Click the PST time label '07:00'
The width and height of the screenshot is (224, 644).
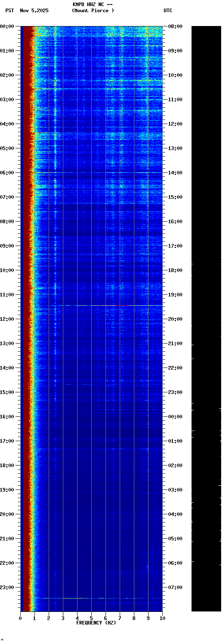[7, 197]
